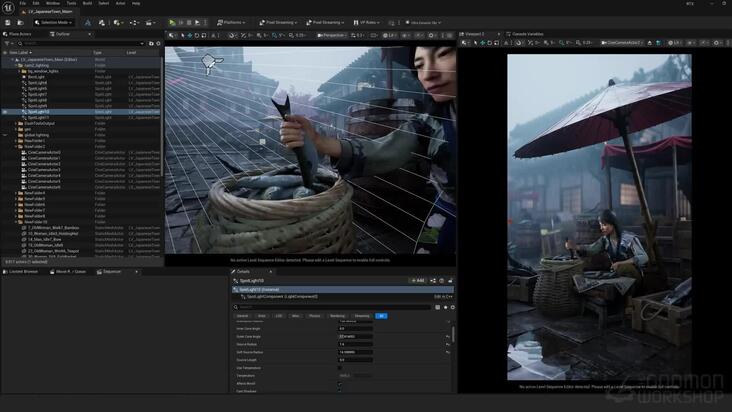This screenshot has width=732, height=412.
Task: Open the Content Browser toolbar icon
Action: tap(20, 22)
